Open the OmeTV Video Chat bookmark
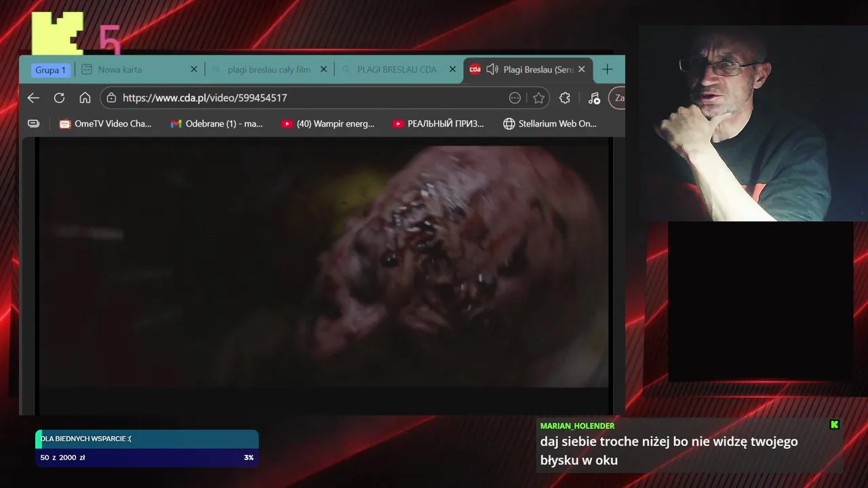 point(105,123)
